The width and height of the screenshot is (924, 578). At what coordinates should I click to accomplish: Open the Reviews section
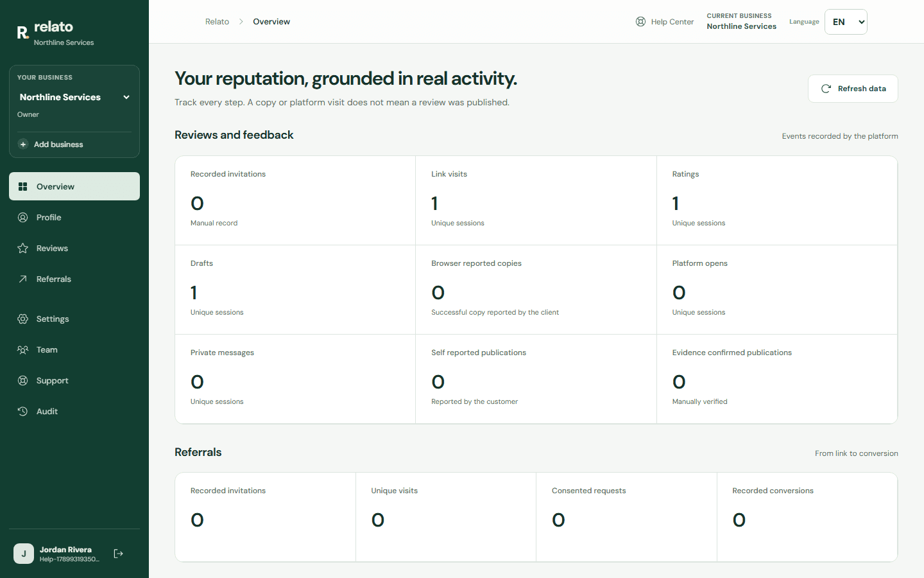coord(74,248)
